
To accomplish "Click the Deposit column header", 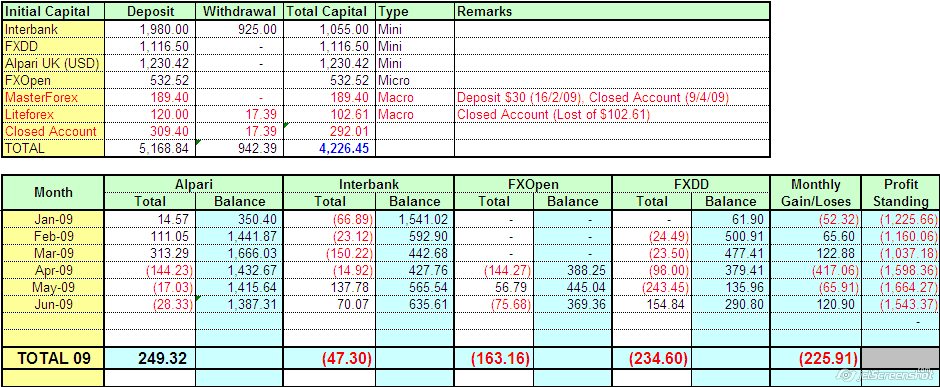I will pyautogui.click(x=150, y=11).
